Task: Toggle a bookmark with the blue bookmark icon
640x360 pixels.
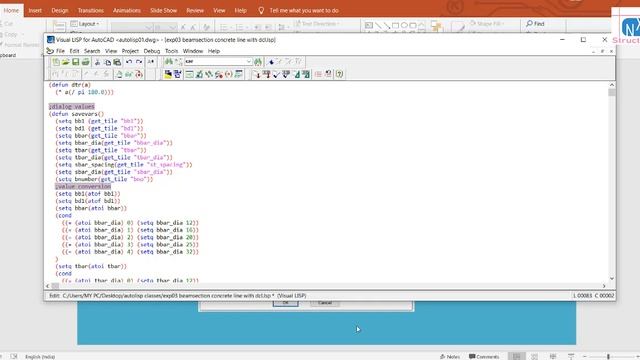Action: pyautogui.click(x=271, y=62)
